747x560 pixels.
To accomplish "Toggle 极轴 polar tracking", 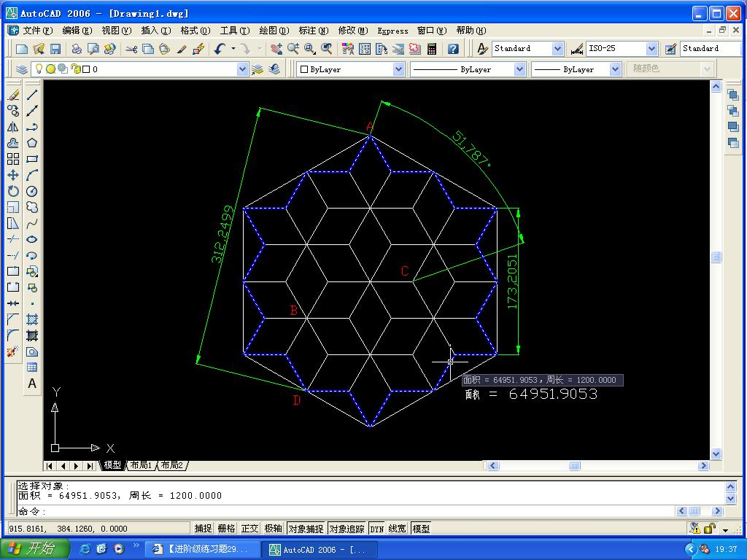I will [x=273, y=529].
